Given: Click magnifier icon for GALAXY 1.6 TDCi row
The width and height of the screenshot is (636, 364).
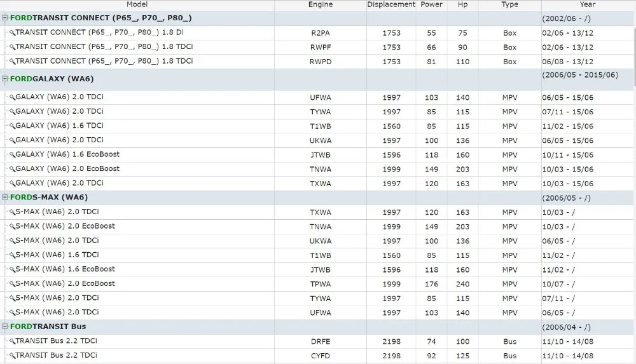Looking at the screenshot, I should (x=12, y=126).
